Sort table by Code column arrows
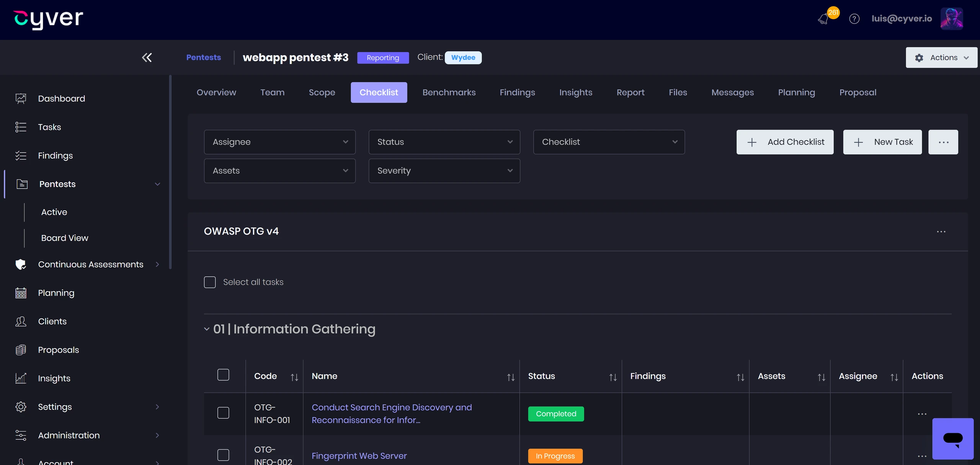 [x=294, y=377]
